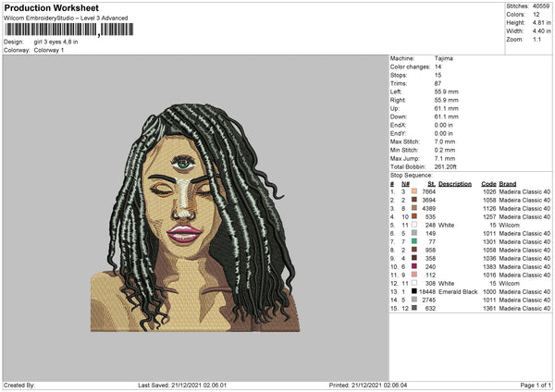
Task: Click the barcode under the Wilcom EmbroideryStudio line
Action: tap(69, 30)
